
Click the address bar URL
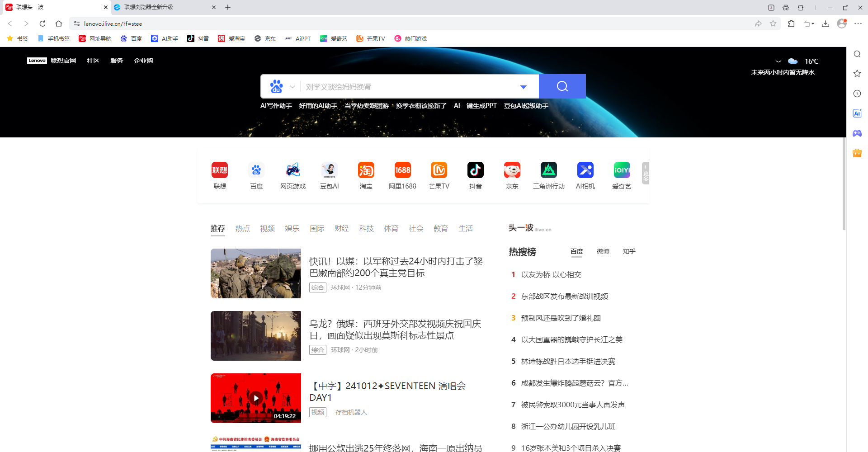113,24
